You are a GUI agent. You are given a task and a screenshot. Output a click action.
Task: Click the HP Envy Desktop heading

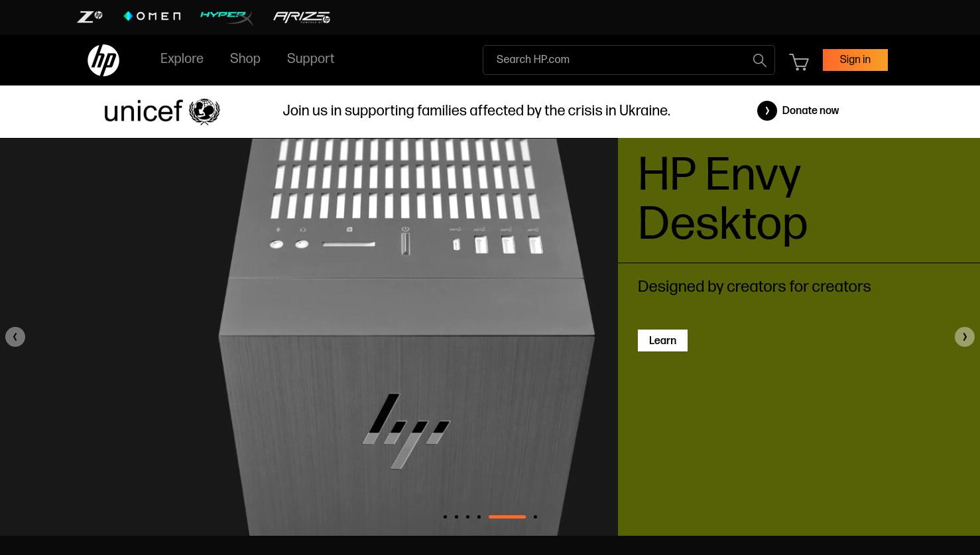pyautogui.click(x=723, y=200)
